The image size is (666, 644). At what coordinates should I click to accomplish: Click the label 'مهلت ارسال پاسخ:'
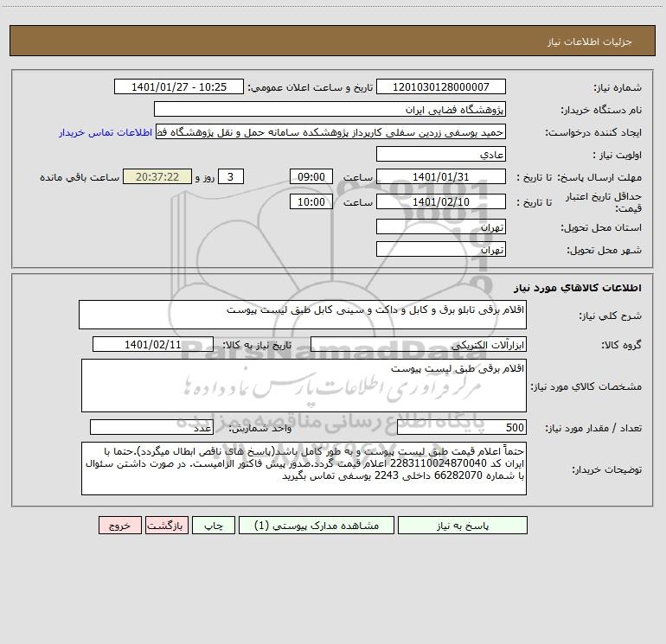click(x=599, y=177)
